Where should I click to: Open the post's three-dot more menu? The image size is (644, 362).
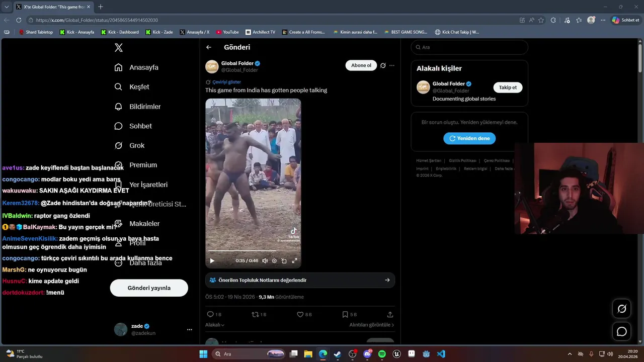tap(392, 65)
